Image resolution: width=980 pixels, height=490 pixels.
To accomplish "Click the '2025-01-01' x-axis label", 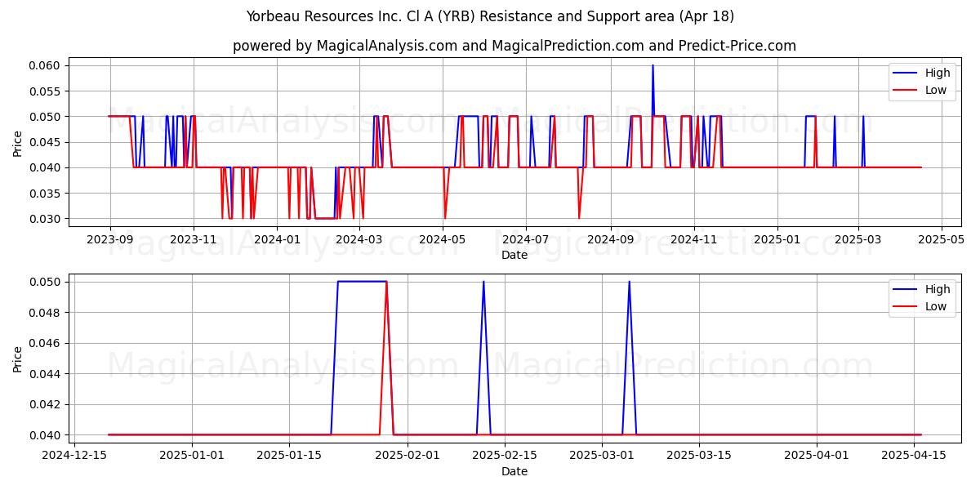I will (x=193, y=457).
